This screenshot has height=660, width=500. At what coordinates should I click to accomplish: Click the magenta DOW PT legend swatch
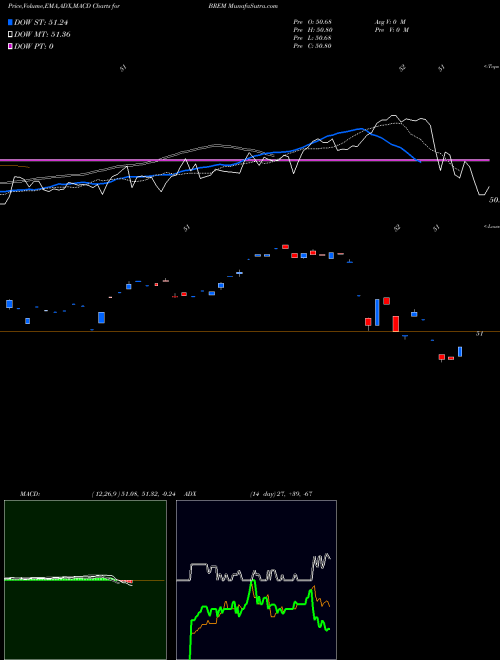pyautogui.click(x=10, y=46)
